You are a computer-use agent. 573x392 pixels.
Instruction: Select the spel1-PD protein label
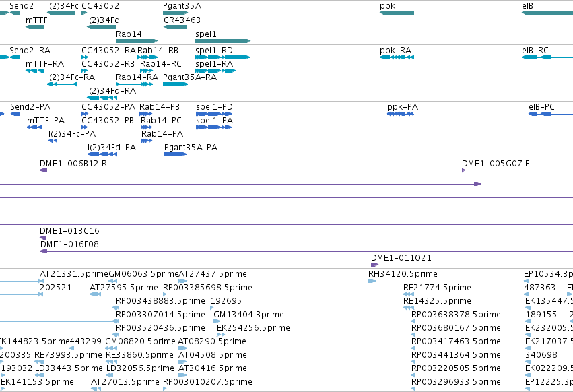214,107
